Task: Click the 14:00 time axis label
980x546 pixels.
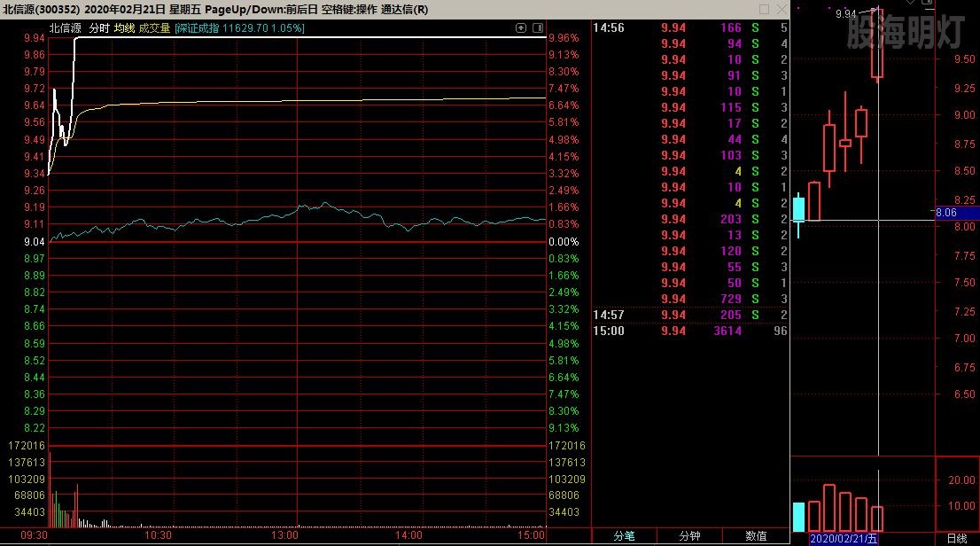Action: 408,535
